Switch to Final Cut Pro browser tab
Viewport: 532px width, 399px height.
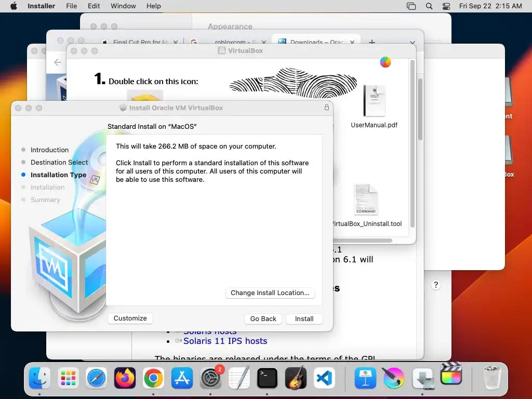pyautogui.click(x=140, y=42)
